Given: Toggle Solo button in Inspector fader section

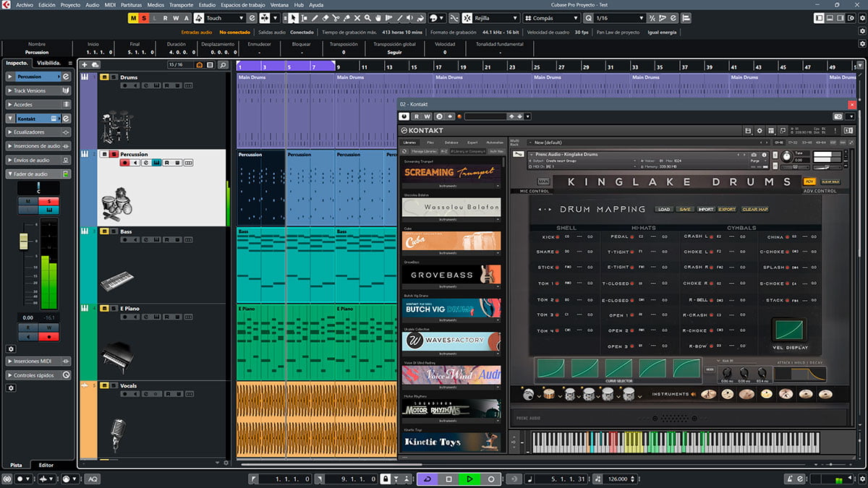Looking at the screenshot, I should [48, 201].
